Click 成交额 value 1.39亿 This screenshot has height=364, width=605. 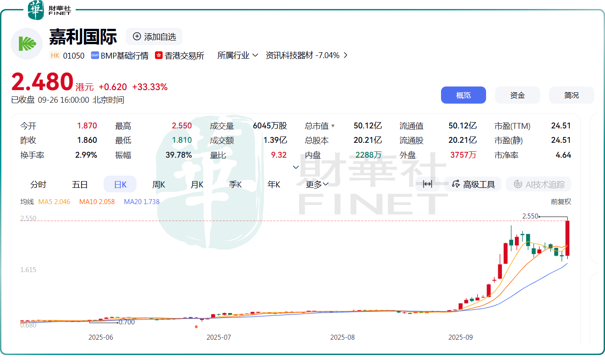coord(275,141)
